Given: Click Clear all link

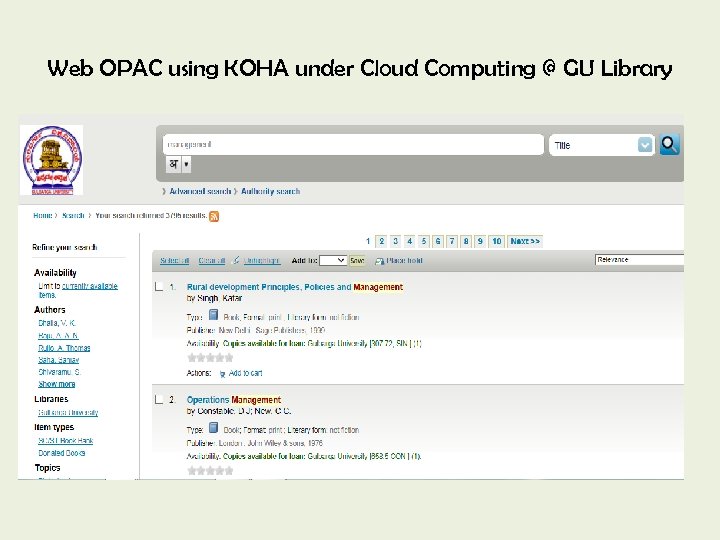Looking at the screenshot, I should click(x=212, y=260).
